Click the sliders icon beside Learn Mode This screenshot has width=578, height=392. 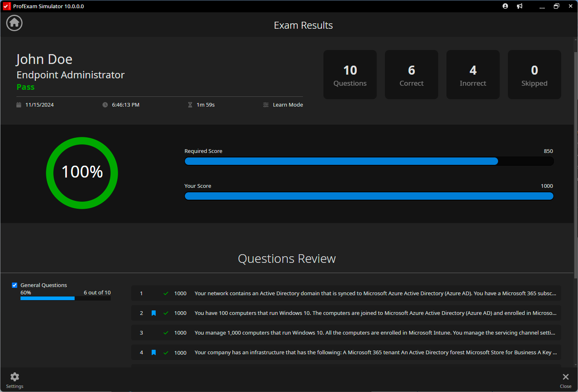266,105
